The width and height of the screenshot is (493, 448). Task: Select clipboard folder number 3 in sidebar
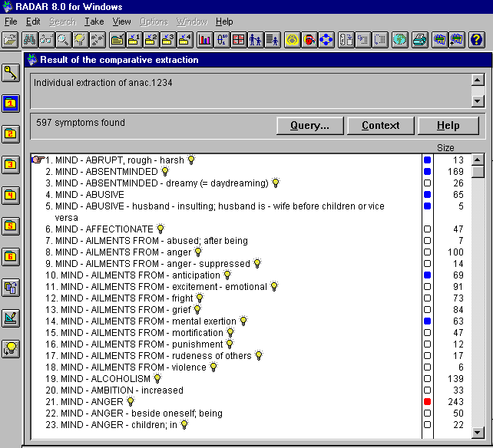click(x=11, y=164)
